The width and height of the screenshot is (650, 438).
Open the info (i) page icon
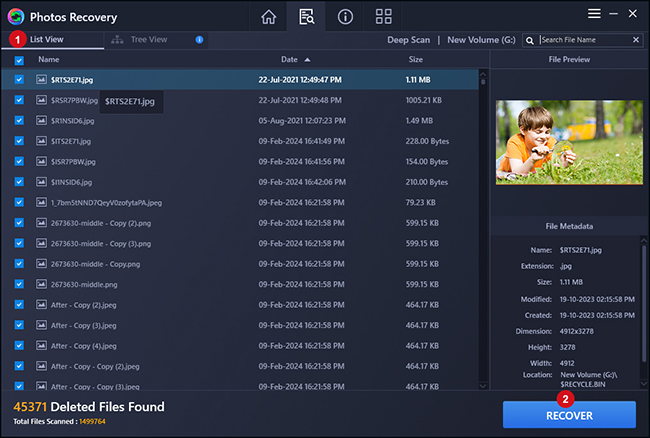[x=344, y=16]
